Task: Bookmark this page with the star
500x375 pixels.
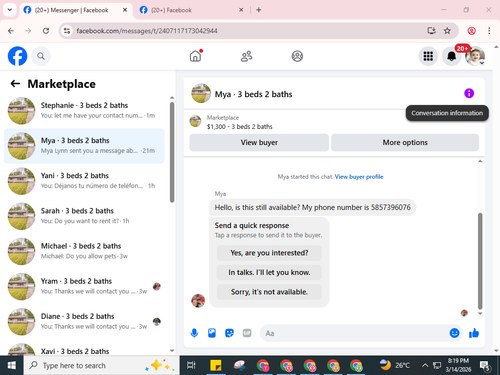Action: tap(447, 31)
